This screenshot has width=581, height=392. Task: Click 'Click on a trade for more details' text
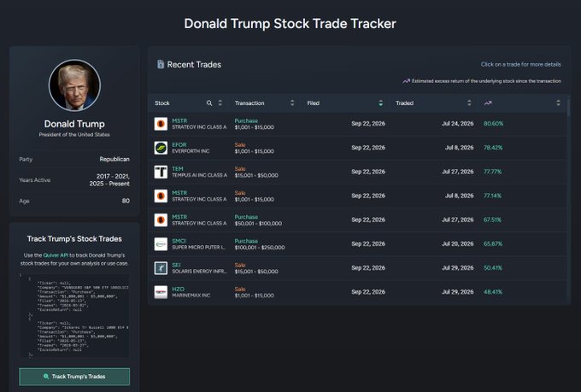[520, 64]
